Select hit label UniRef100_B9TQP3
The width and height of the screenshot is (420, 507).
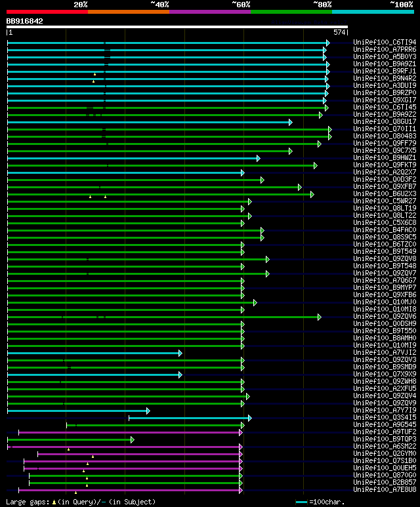[x=385, y=439]
